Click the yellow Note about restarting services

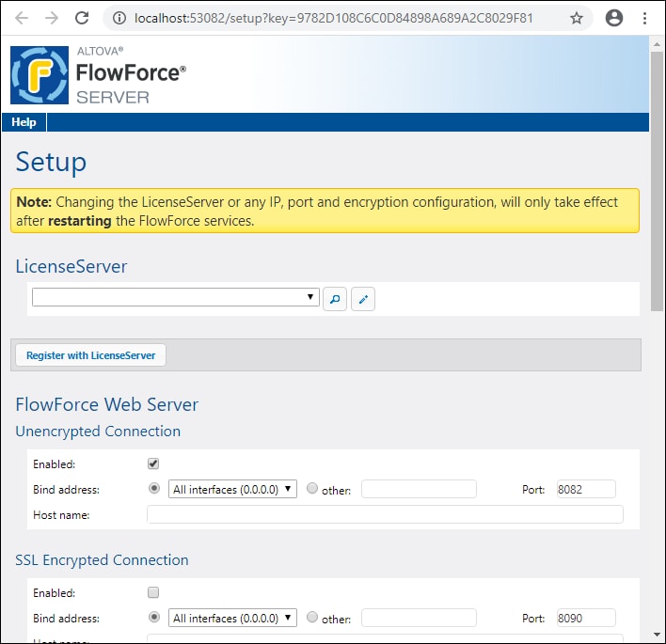coord(325,211)
